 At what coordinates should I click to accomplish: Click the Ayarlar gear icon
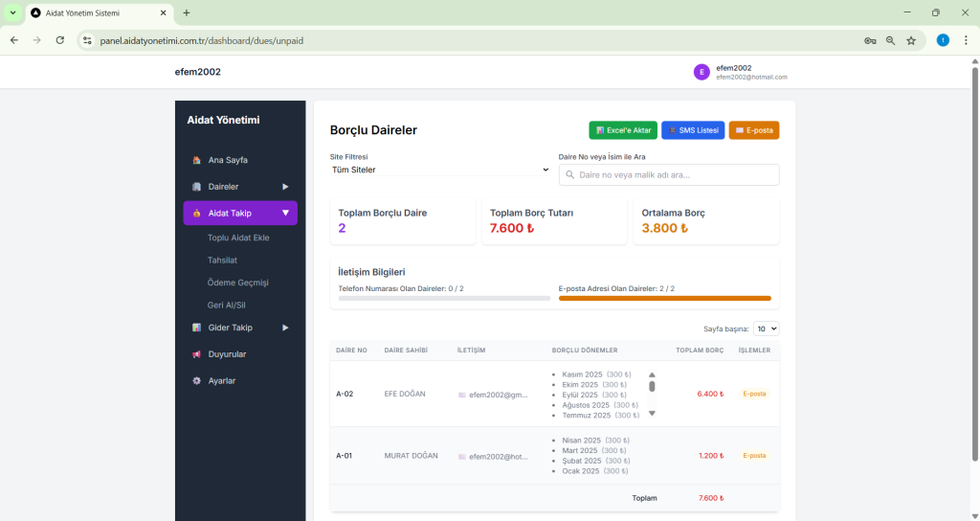[196, 381]
